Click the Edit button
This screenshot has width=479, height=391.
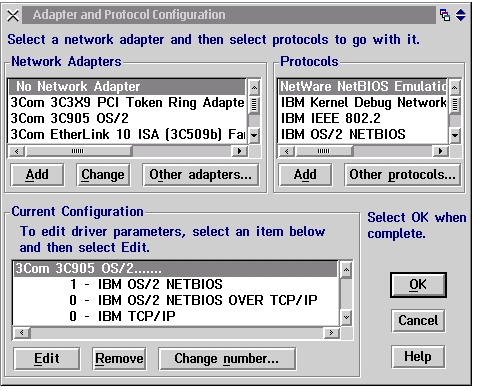(47, 359)
